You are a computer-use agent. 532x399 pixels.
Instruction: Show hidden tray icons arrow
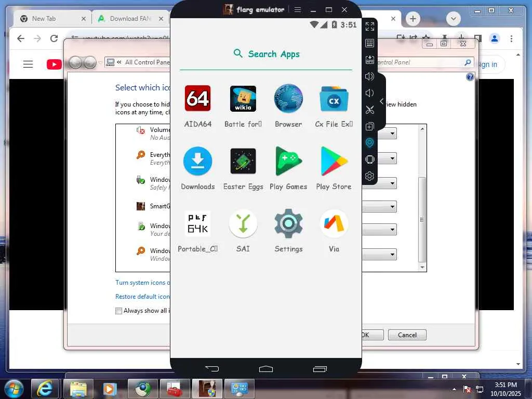click(x=454, y=389)
